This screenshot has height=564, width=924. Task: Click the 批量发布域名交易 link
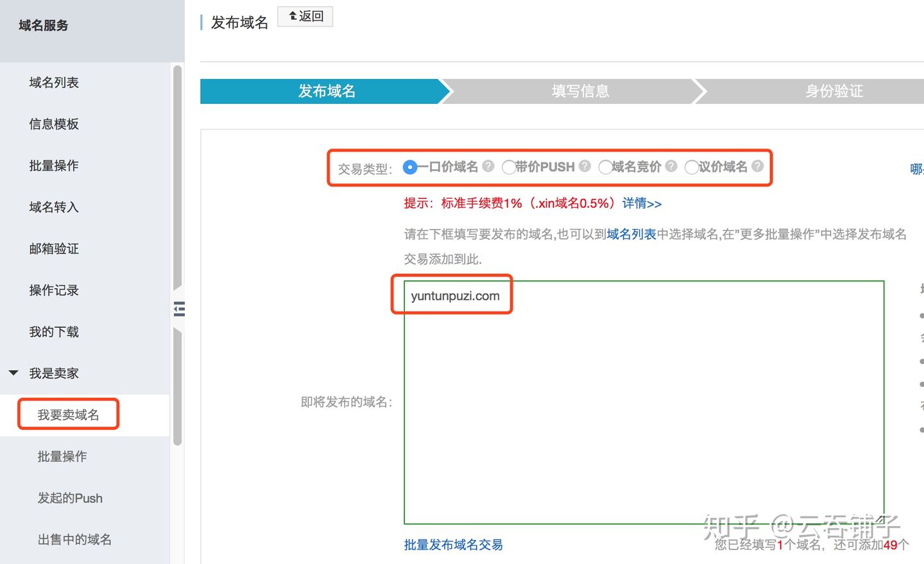(x=452, y=545)
